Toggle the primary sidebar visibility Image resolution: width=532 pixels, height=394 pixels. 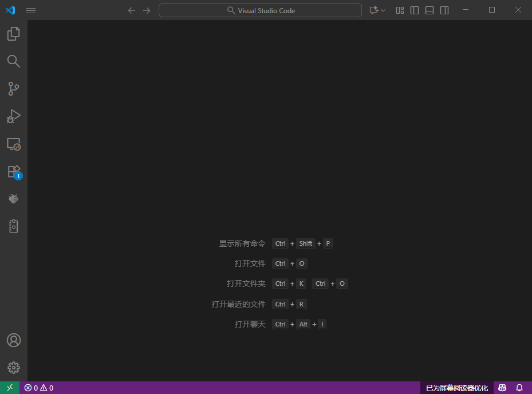pos(414,10)
